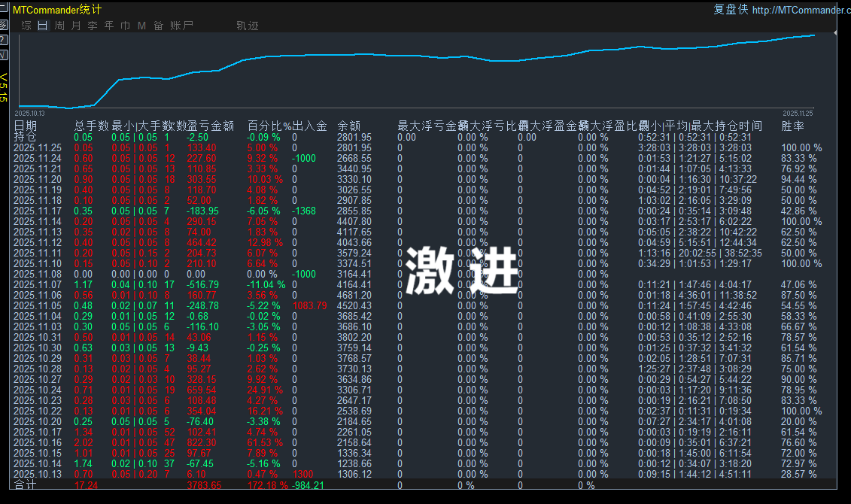This screenshot has width=851, height=504.
Task: Open 月 monthly statistics
Action: coord(75,25)
